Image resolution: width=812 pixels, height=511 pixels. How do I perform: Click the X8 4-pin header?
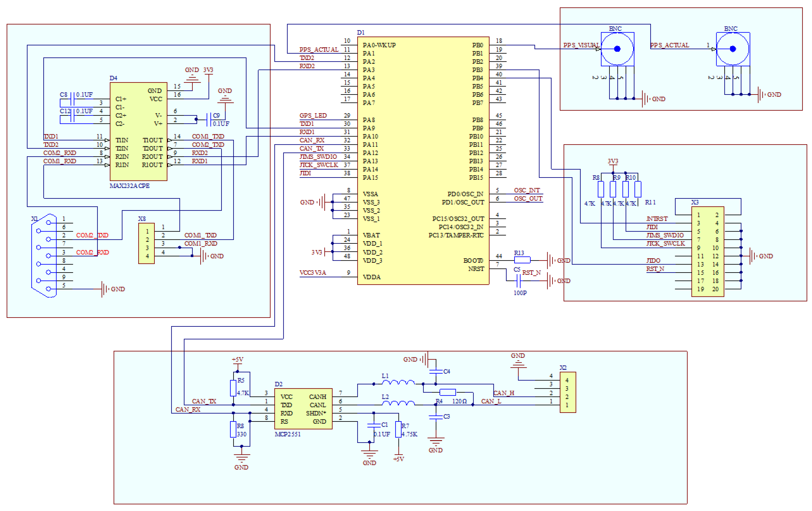click(x=146, y=243)
